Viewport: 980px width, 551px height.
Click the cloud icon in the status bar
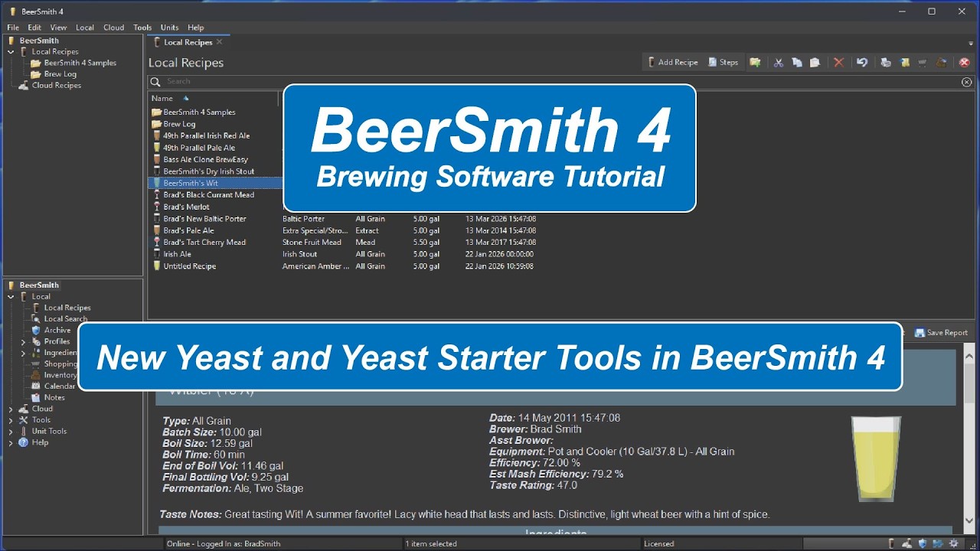pyautogui.click(x=906, y=544)
